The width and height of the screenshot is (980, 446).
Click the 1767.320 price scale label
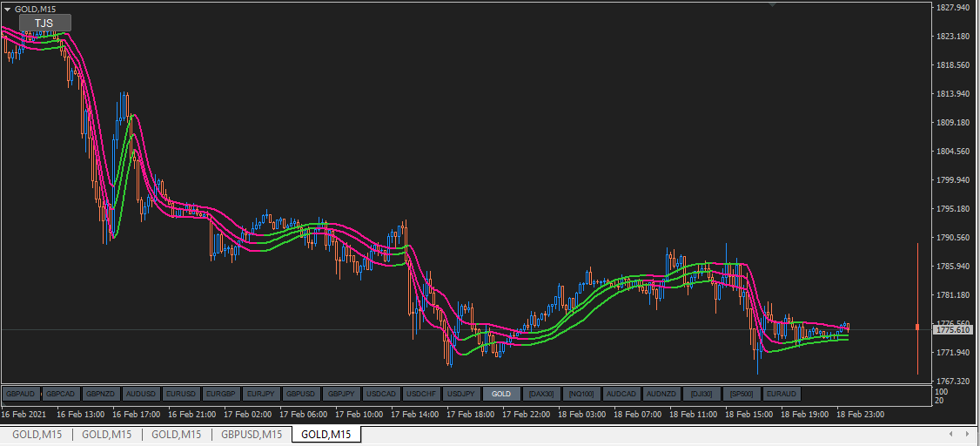tap(952, 381)
